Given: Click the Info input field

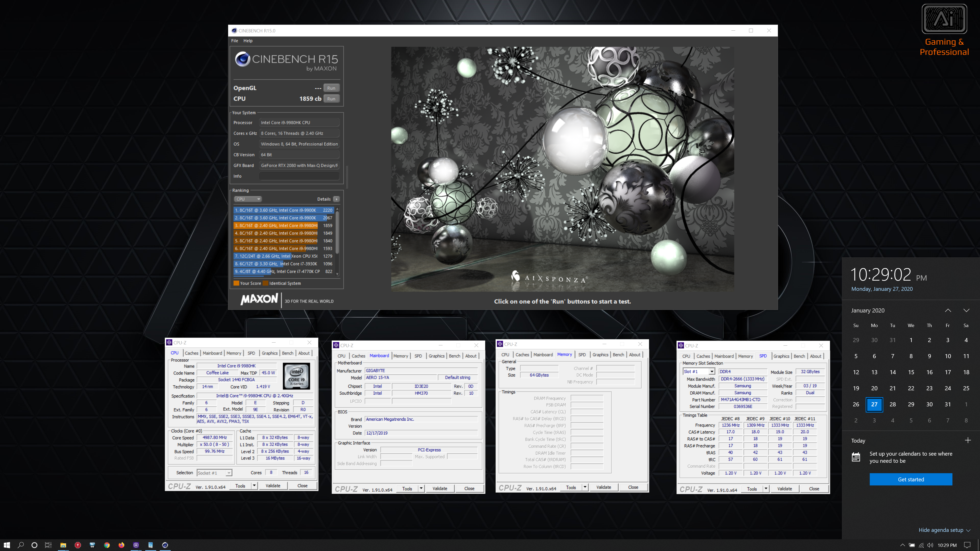Looking at the screenshot, I should [x=299, y=176].
